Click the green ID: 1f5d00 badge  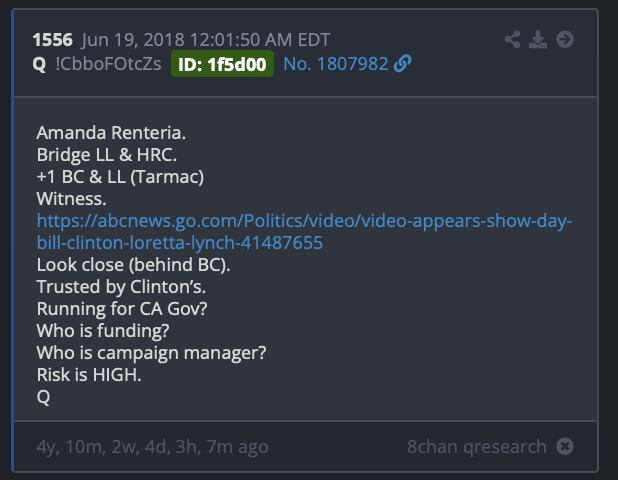222,64
